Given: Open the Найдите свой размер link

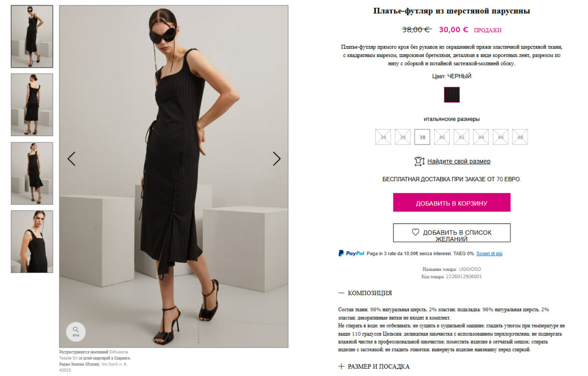Looking at the screenshot, I should 459,161.
